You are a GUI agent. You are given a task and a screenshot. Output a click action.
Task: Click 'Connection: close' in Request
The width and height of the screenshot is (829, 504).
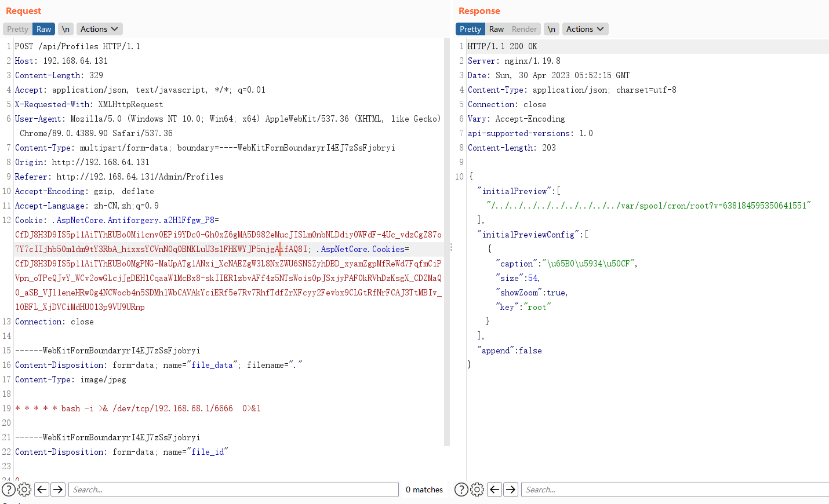(x=54, y=322)
